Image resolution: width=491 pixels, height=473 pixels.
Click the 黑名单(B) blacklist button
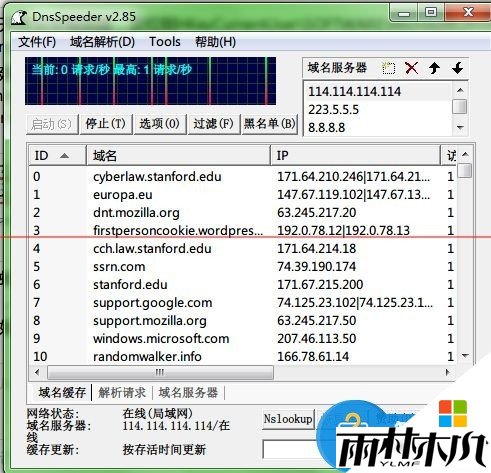tap(269, 124)
